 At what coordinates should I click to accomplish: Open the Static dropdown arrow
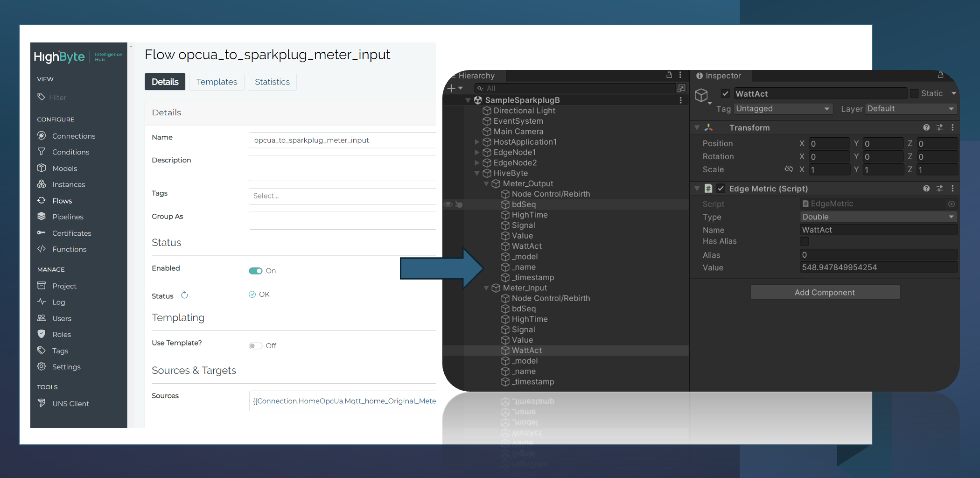click(954, 93)
